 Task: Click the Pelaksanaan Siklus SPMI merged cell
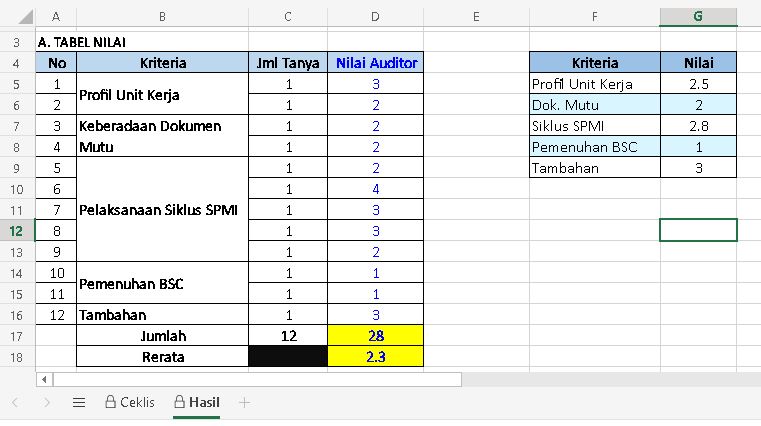tap(163, 209)
